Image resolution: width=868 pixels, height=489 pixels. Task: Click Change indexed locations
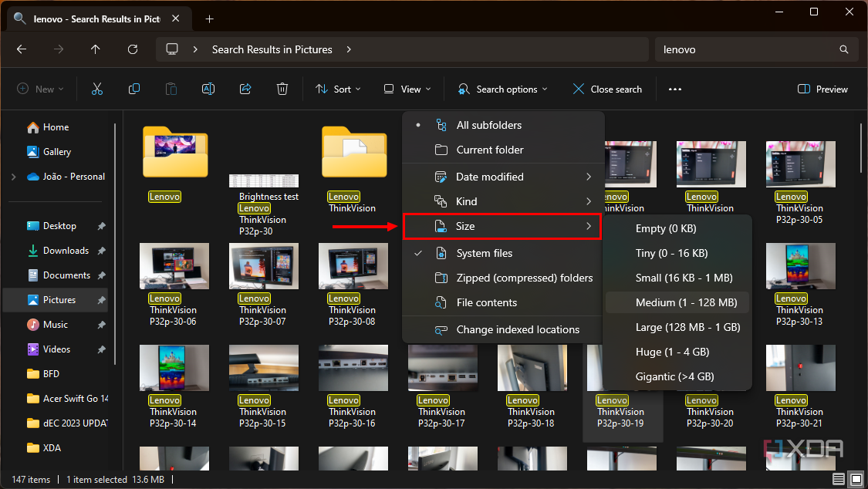tap(502, 329)
